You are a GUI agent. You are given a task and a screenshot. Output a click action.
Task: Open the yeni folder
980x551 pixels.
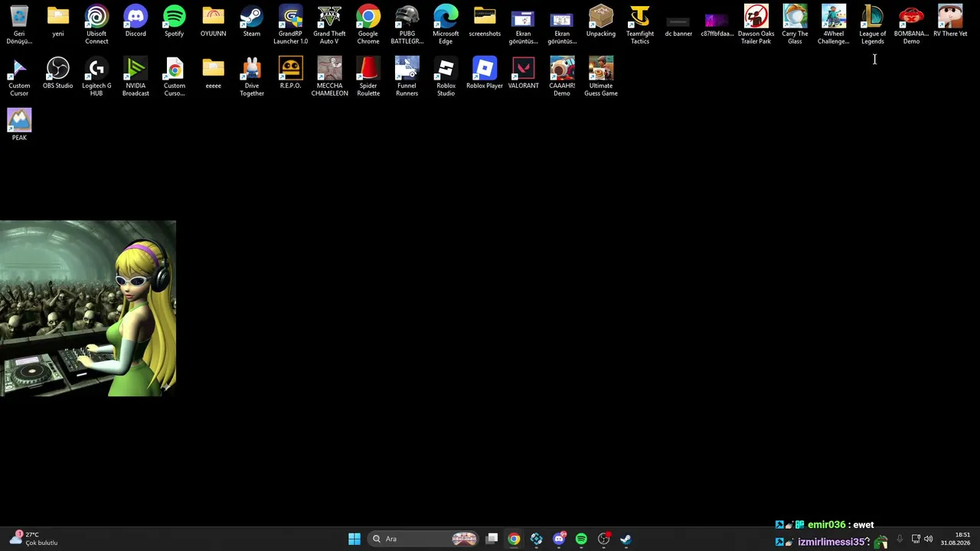58,21
